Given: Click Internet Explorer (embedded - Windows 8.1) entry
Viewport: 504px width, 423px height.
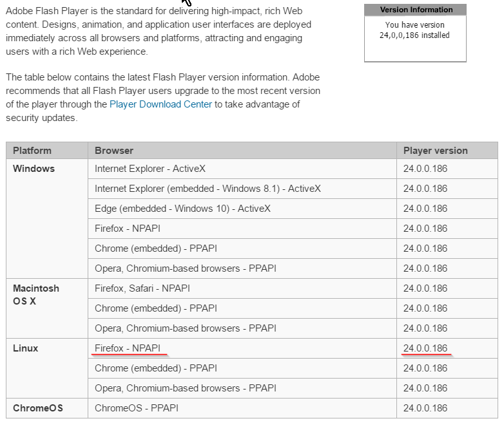Looking at the screenshot, I should coord(208,189).
